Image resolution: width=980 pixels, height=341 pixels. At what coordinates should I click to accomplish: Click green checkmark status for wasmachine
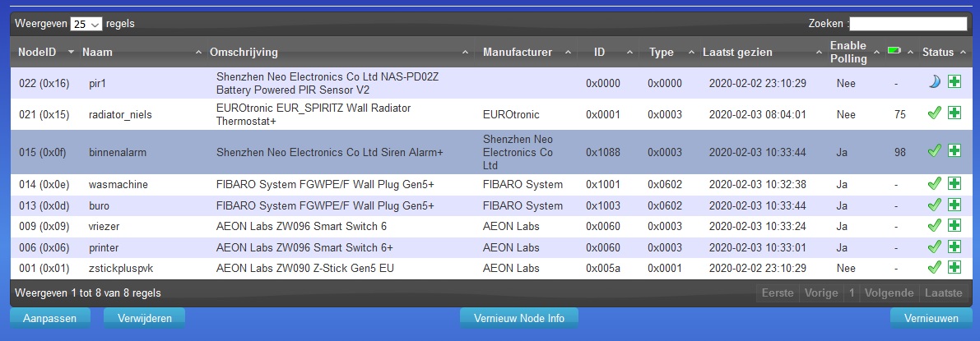935,183
